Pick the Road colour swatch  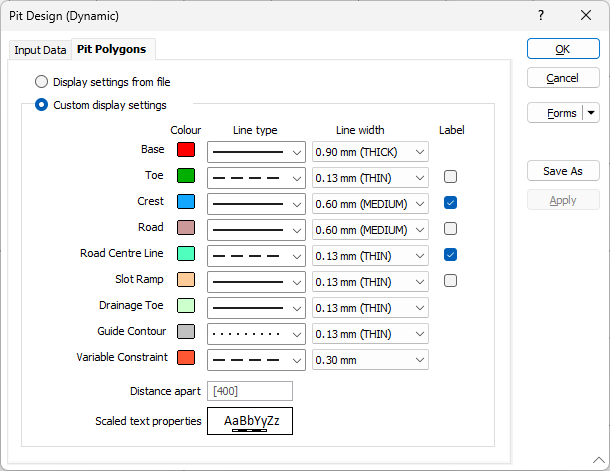[x=185, y=228]
